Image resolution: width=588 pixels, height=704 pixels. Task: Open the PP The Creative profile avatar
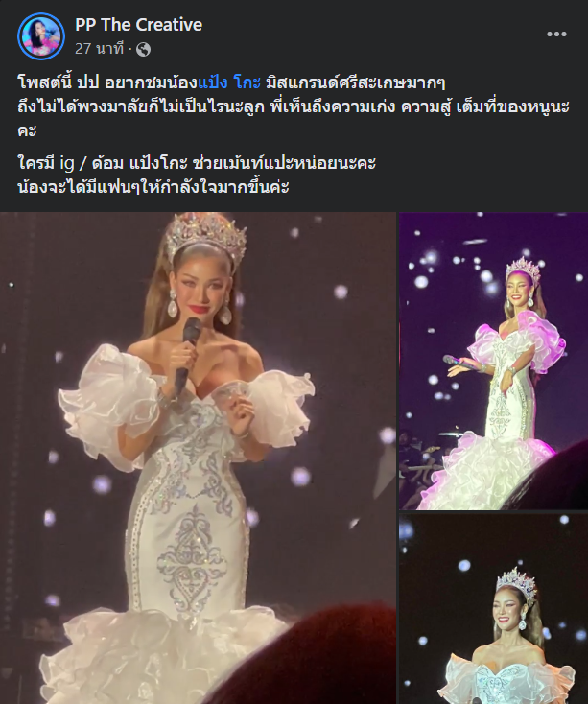click(x=41, y=35)
